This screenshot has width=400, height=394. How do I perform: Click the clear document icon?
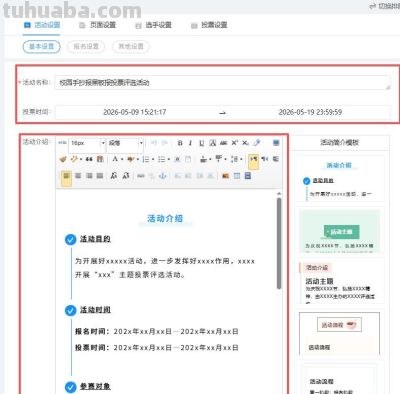(188, 159)
